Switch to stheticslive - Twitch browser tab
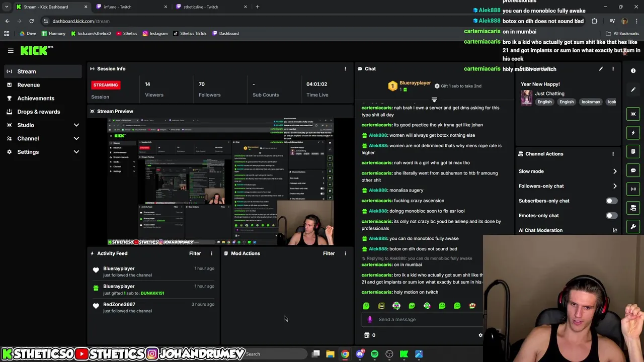644x362 pixels. [212, 7]
